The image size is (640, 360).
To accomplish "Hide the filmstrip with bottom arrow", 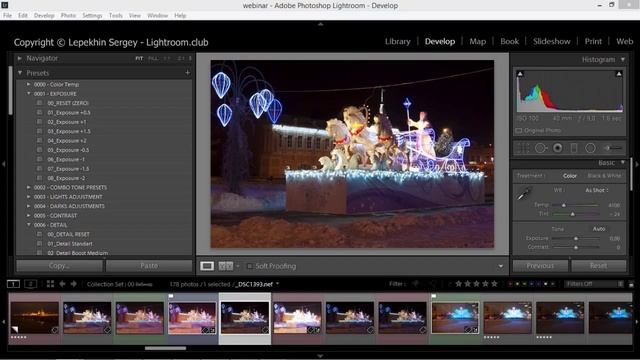I will [320, 356].
